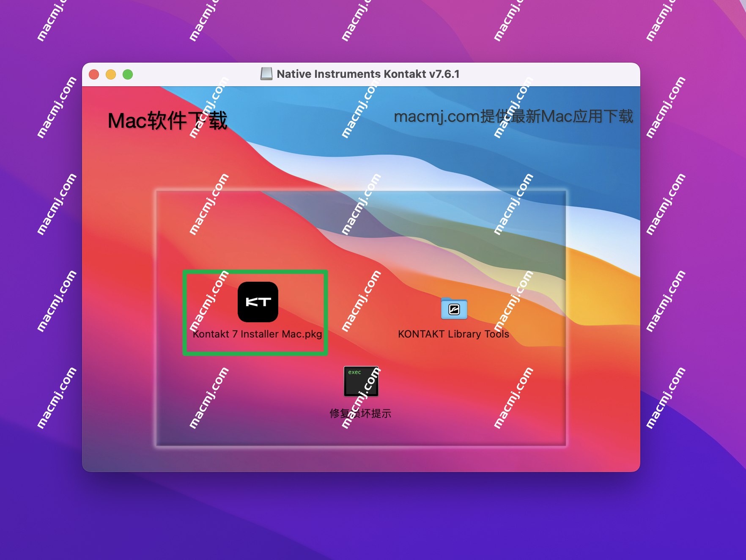This screenshot has width=746, height=560.
Task: Close the Native Instruments Kontakt window
Action: [x=94, y=74]
